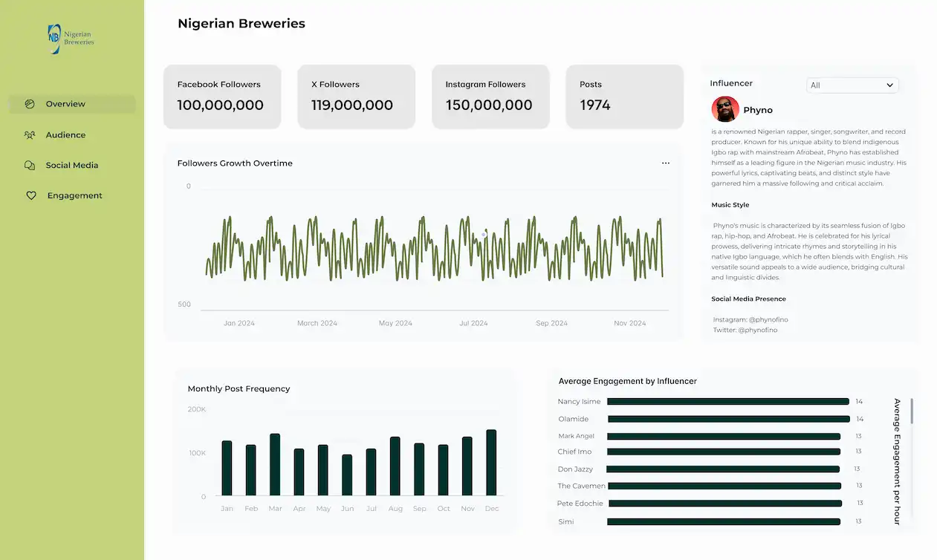The image size is (937, 560).
Task: Open the Overview menu item
Action: (72, 104)
